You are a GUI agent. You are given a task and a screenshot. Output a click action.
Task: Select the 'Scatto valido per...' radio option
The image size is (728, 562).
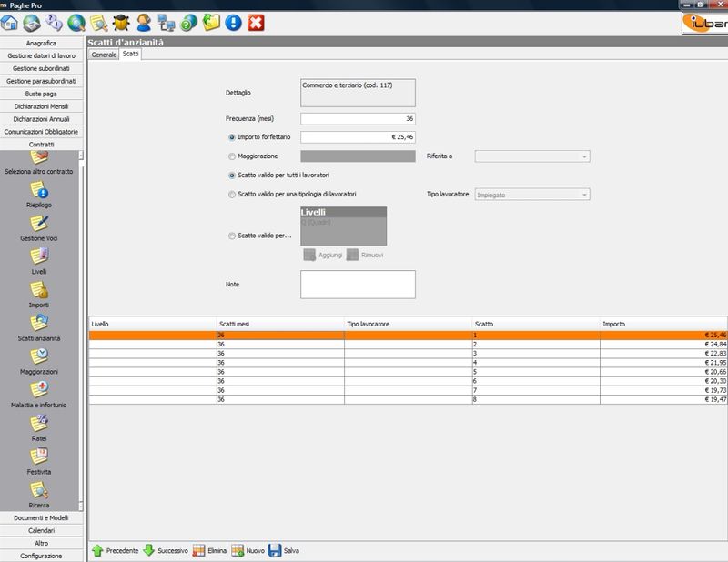[x=231, y=236]
